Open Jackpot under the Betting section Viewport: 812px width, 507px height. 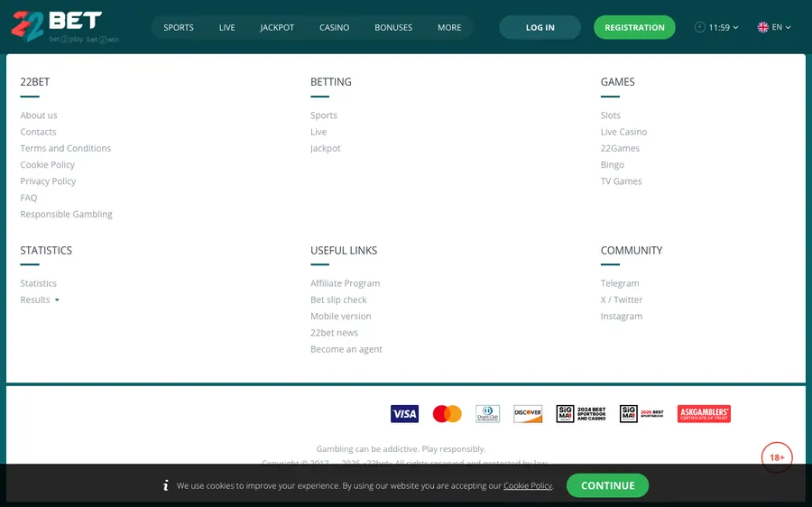325,148
